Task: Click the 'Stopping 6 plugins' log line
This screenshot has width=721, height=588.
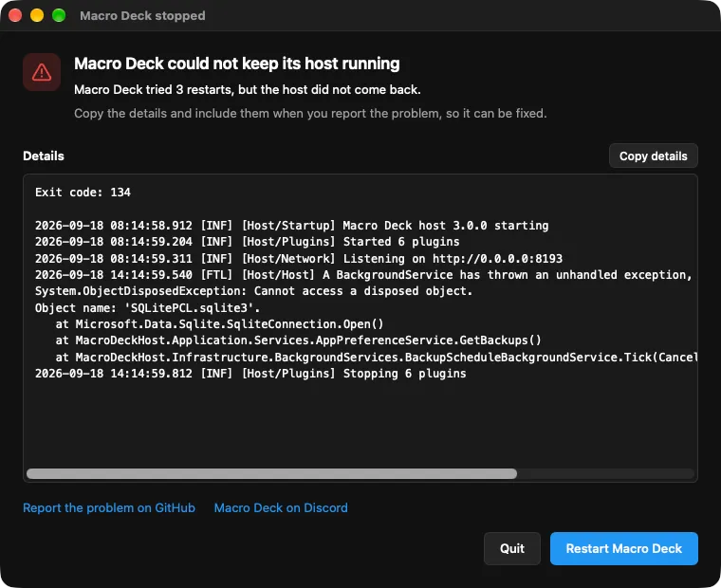Action: [x=250, y=374]
